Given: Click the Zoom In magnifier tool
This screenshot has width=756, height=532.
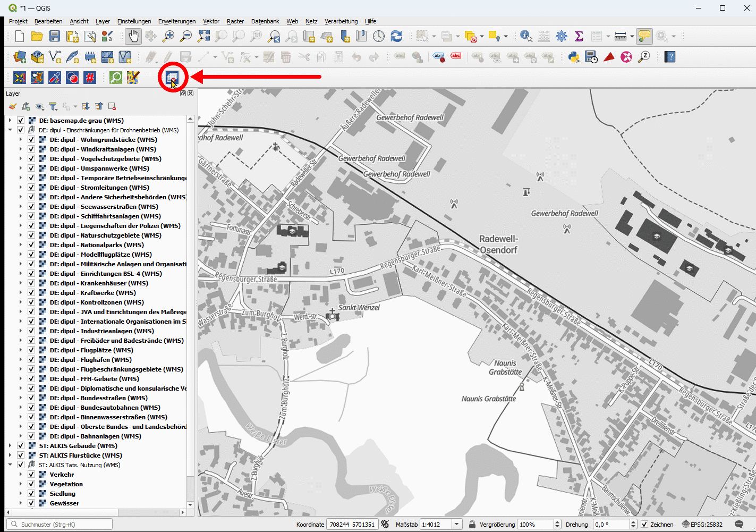Looking at the screenshot, I should [x=168, y=36].
